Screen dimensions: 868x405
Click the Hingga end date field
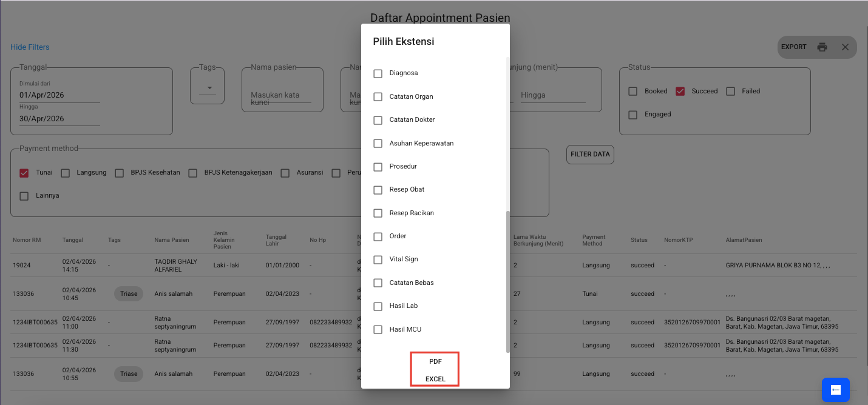click(x=59, y=119)
